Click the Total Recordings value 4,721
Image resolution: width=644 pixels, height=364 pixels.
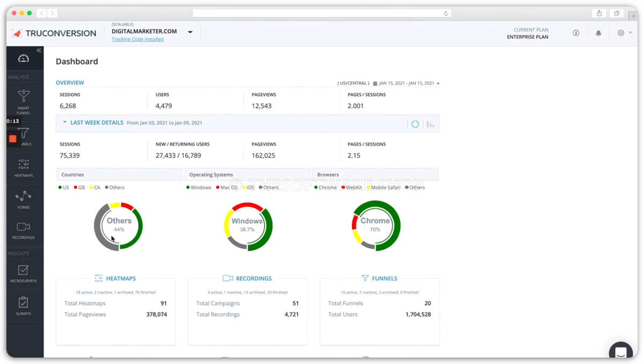click(291, 315)
